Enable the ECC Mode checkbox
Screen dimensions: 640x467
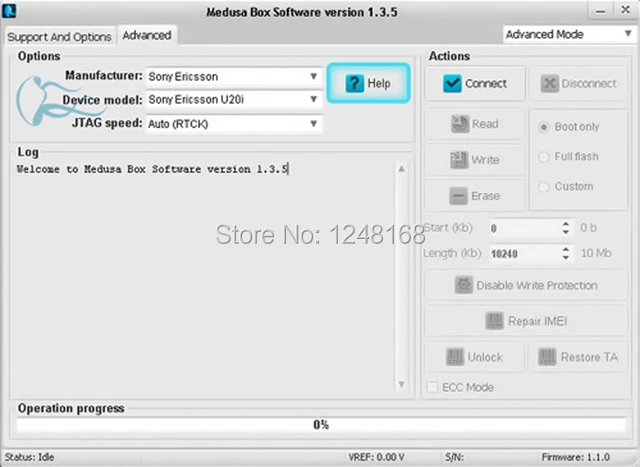pos(432,387)
